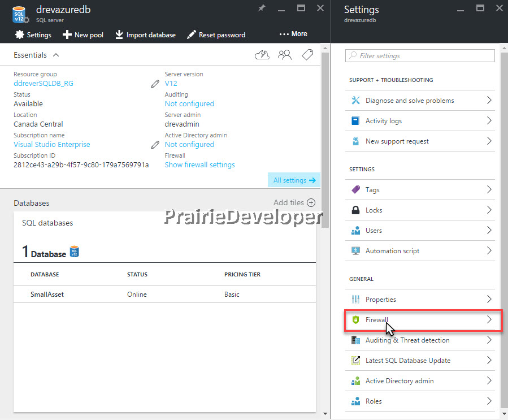
Task: Open Visual Studio Enterprise subscription link
Action: (52, 144)
